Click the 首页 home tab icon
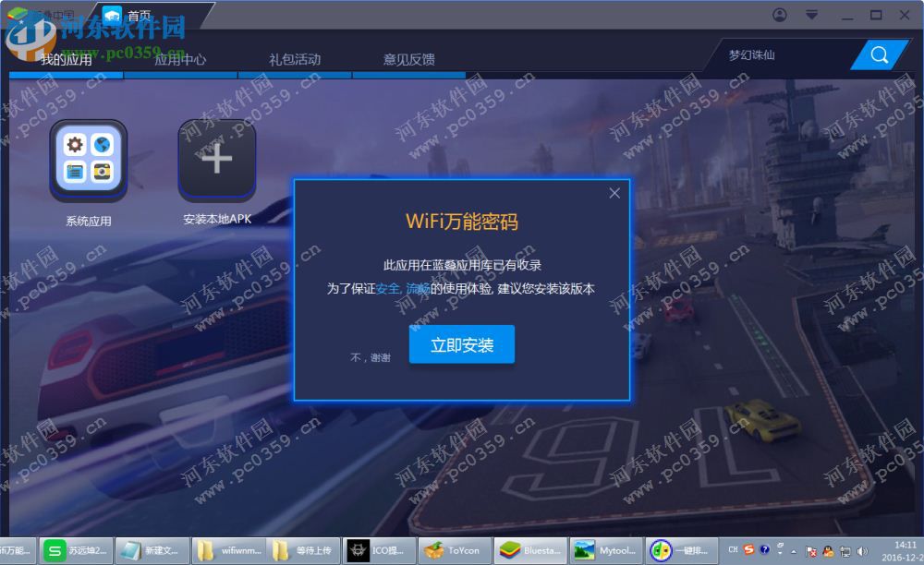 point(113,14)
